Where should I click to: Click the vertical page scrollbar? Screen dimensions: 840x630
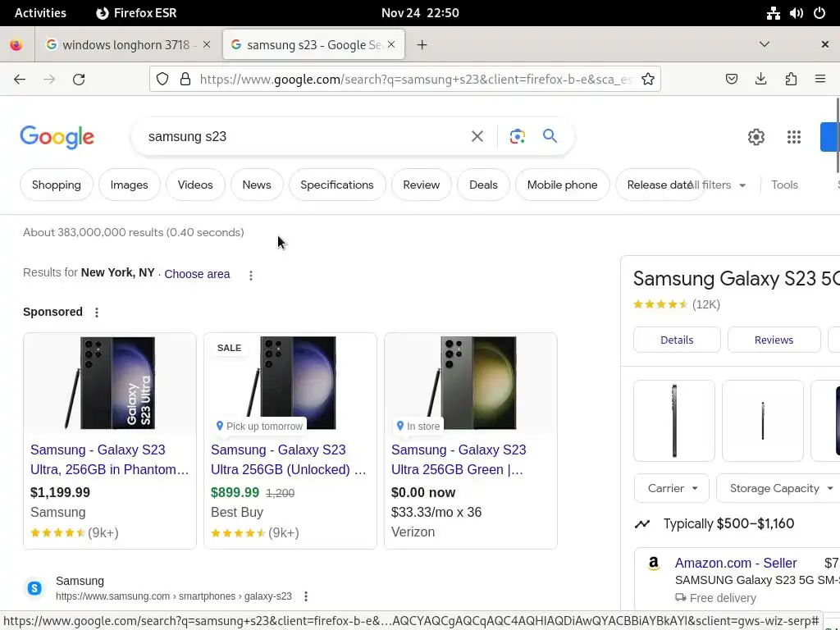(x=838, y=135)
